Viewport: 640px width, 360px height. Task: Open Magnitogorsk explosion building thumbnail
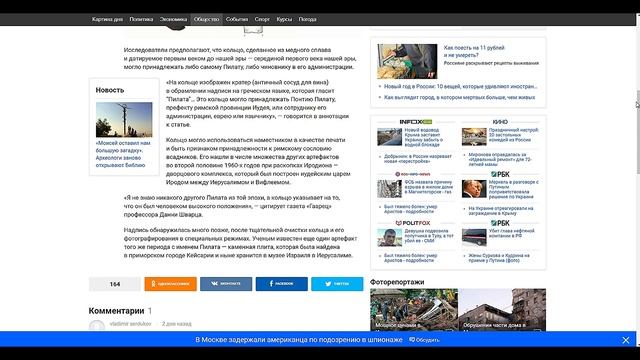(x=389, y=189)
